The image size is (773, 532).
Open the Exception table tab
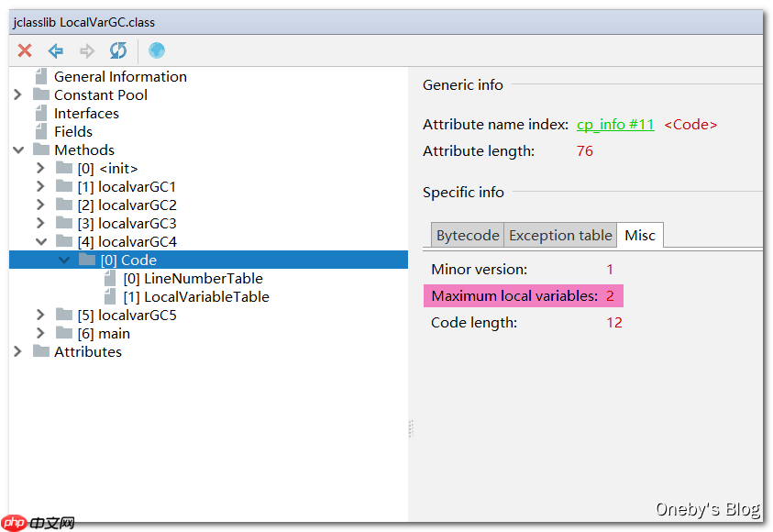560,236
